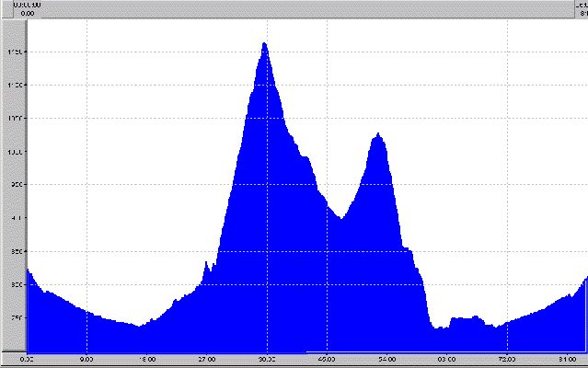This screenshot has height=368, width=588.
Task: Click the 0.00 label on the horizontal axis
Action: pyautogui.click(x=27, y=359)
